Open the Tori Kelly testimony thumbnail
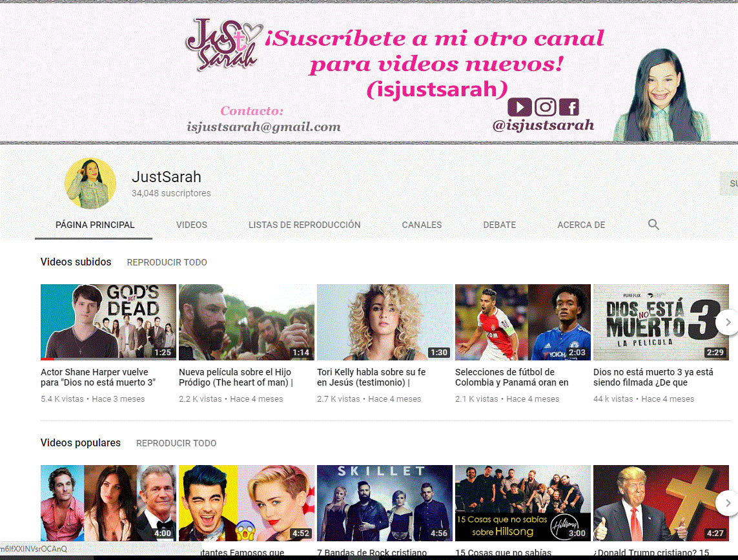The height and width of the screenshot is (560, 738). point(385,322)
